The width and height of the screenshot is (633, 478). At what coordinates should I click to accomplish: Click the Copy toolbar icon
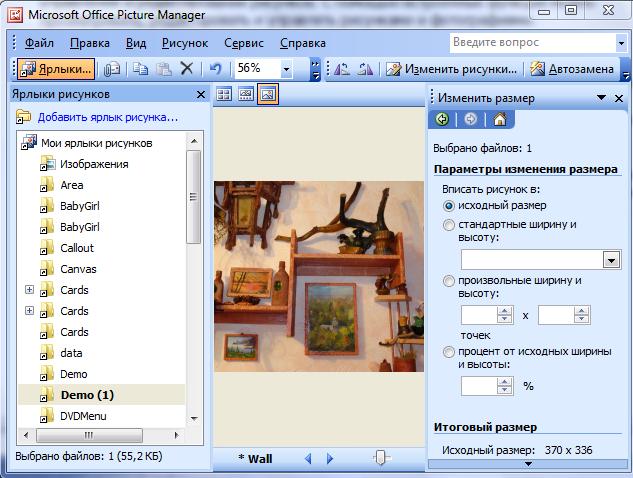pyautogui.click(x=140, y=69)
